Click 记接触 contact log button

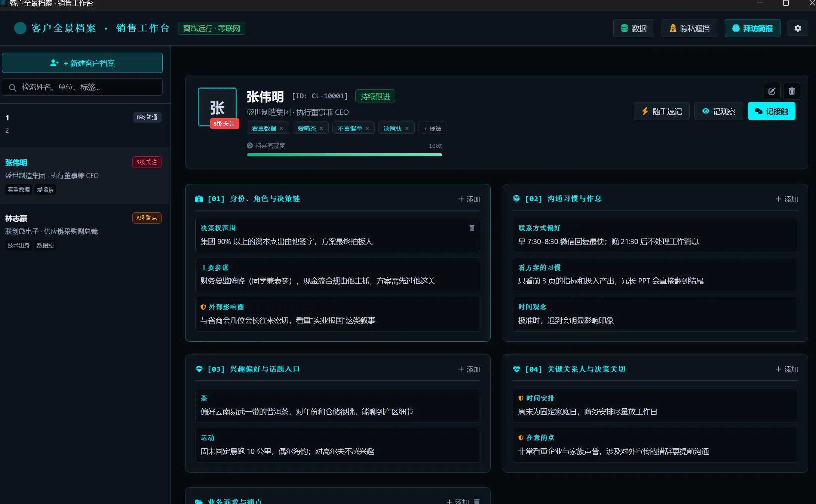click(771, 111)
